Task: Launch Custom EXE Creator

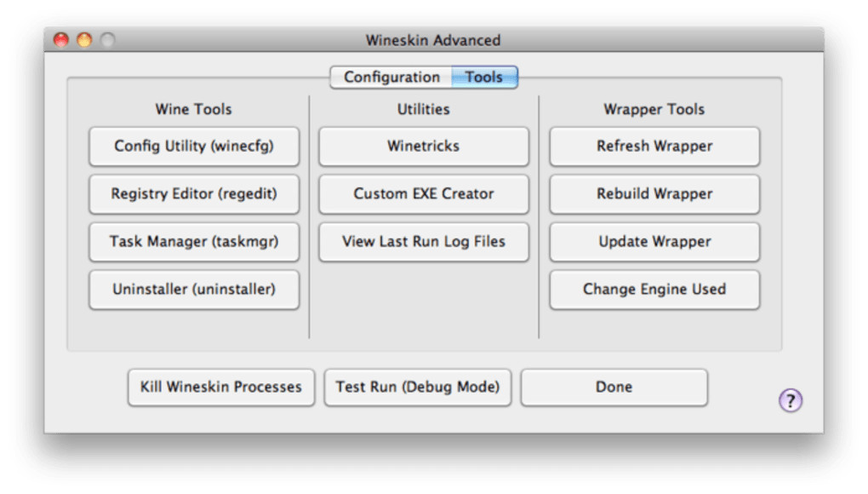Action: point(424,194)
